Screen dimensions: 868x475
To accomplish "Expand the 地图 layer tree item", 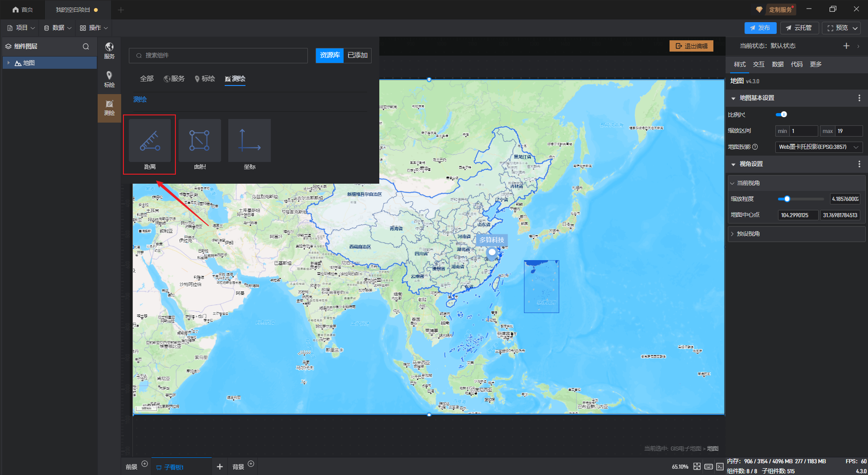I will (9, 63).
